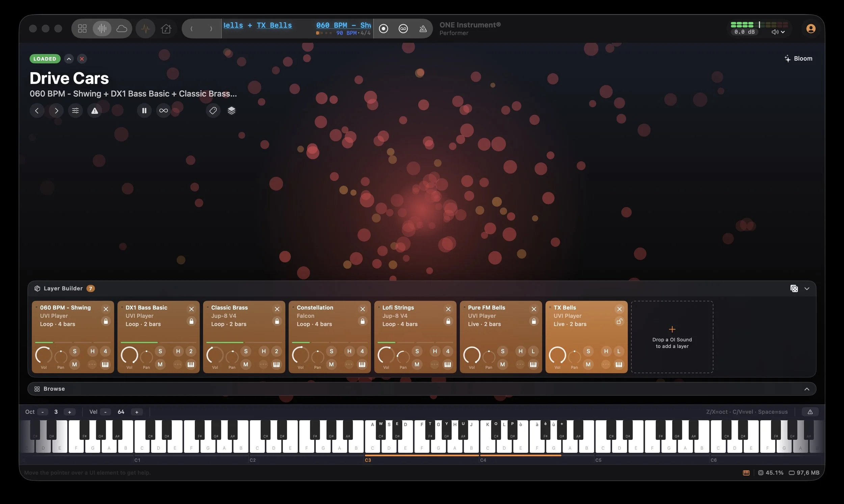Toggle the infinity loop button

[x=163, y=110]
